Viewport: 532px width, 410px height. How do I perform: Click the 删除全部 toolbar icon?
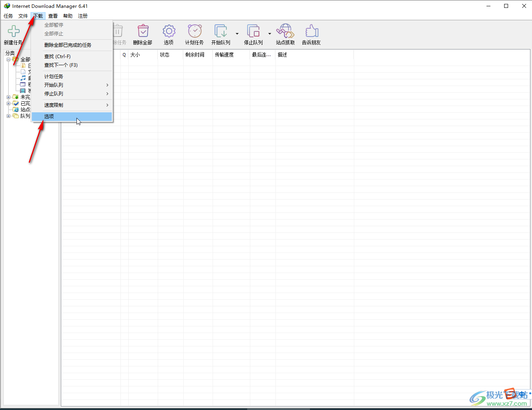pos(143,31)
